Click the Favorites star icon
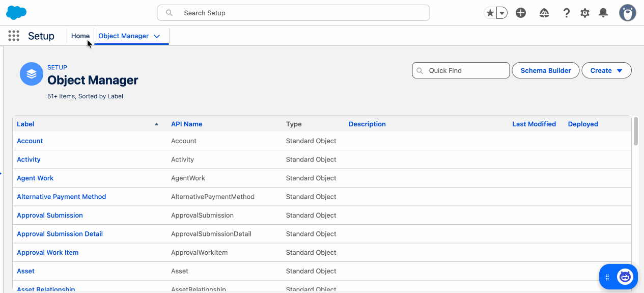The image size is (644, 293). tap(490, 13)
